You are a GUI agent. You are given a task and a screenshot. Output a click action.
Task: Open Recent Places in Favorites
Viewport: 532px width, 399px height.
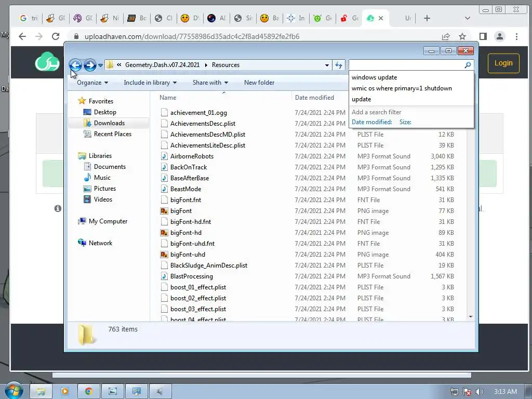pyautogui.click(x=112, y=134)
